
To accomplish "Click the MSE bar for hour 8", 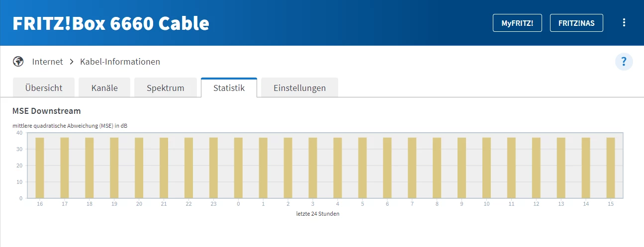I will coord(437,168).
